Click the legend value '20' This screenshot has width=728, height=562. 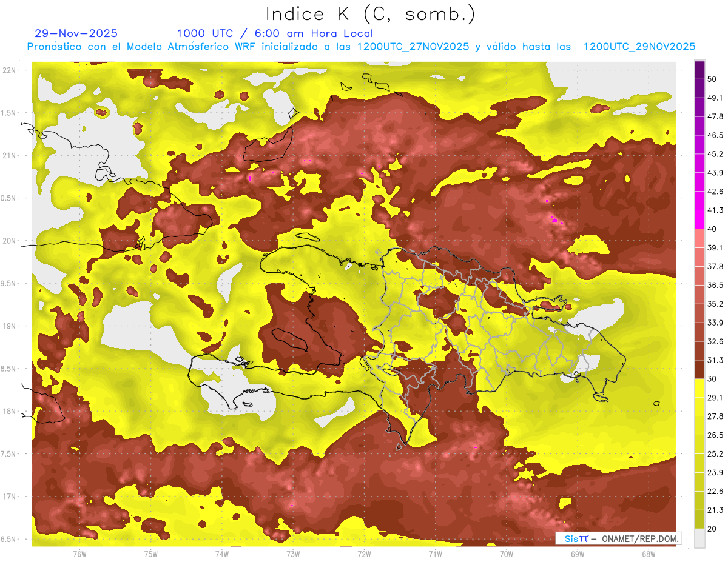712,529
